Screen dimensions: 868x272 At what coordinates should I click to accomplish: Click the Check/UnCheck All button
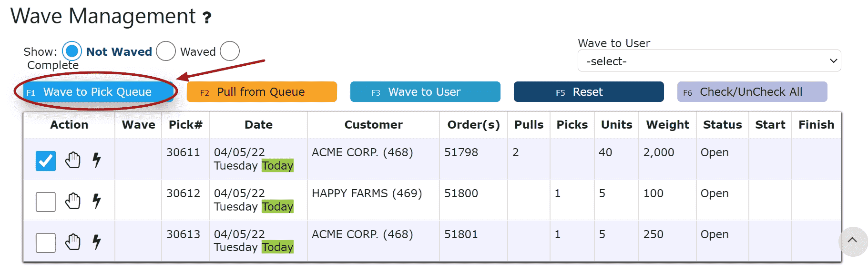click(x=752, y=92)
